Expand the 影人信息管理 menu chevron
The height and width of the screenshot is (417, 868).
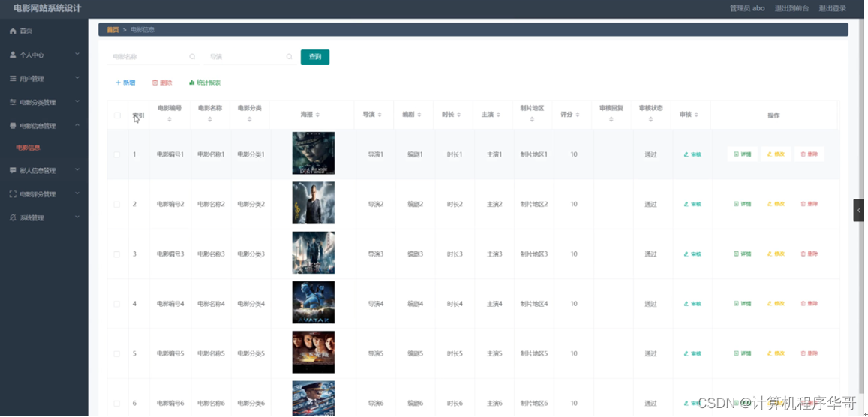[x=77, y=169]
